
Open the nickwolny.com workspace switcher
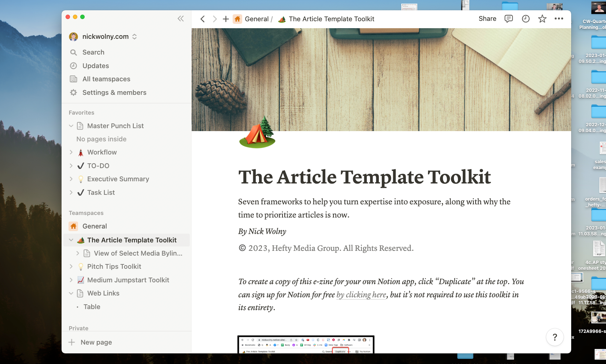(x=103, y=37)
